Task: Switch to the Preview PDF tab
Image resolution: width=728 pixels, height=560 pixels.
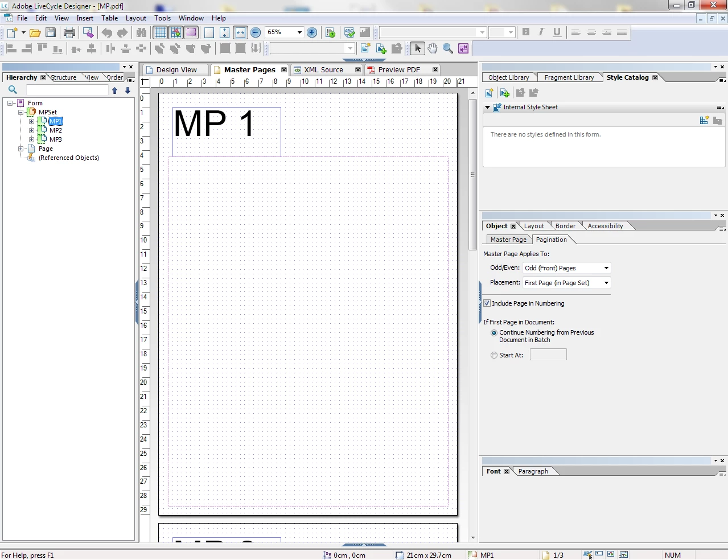Action: (399, 70)
